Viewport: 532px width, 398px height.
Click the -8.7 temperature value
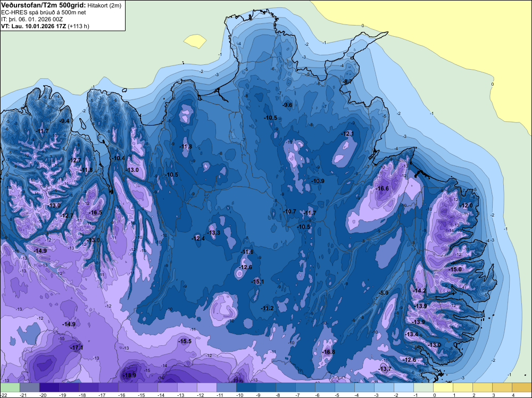coord(348,81)
